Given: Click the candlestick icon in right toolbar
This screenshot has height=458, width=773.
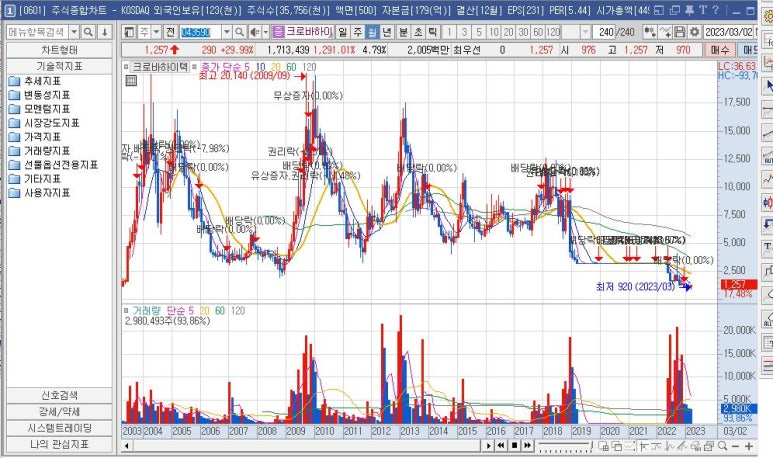Looking at the screenshot, I should click(x=768, y=202).
